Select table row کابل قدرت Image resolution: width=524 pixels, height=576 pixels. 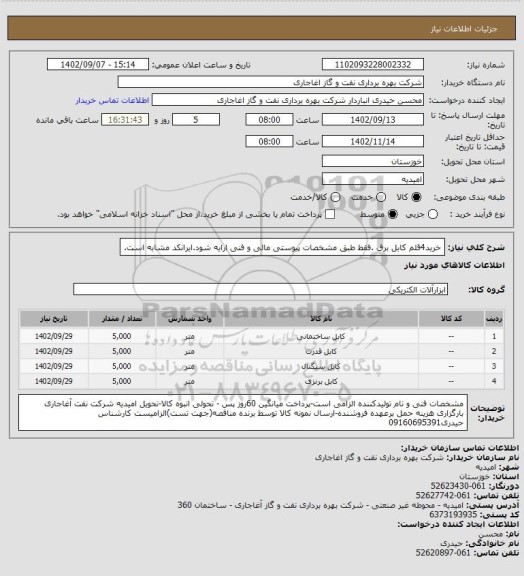click(261, 351)
